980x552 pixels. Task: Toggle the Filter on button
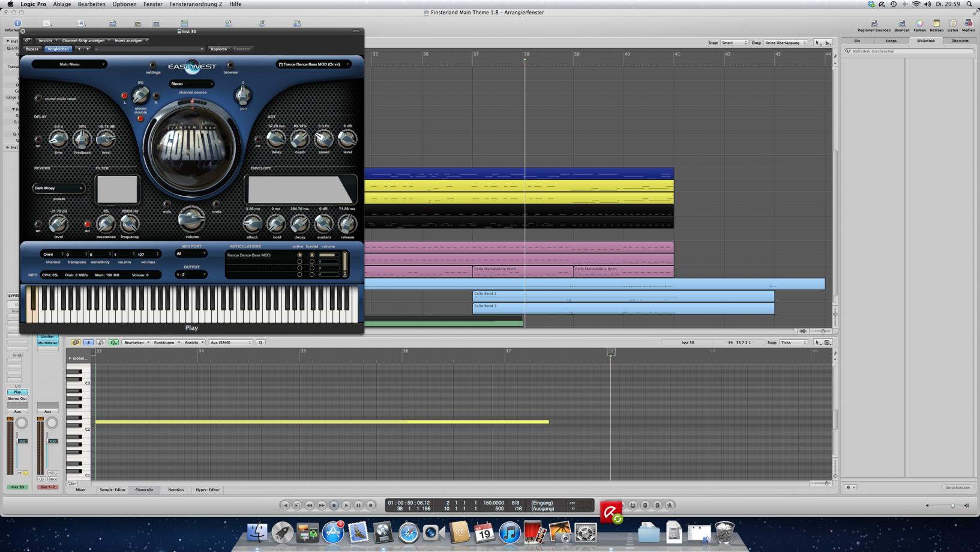(x=87, y=224)
